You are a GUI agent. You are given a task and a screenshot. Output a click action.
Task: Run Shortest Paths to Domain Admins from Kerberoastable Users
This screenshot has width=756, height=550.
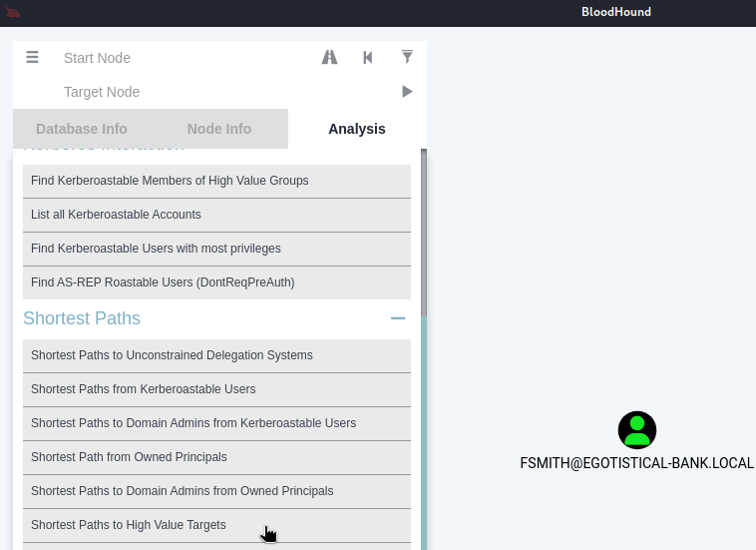[x=217, y=423]
